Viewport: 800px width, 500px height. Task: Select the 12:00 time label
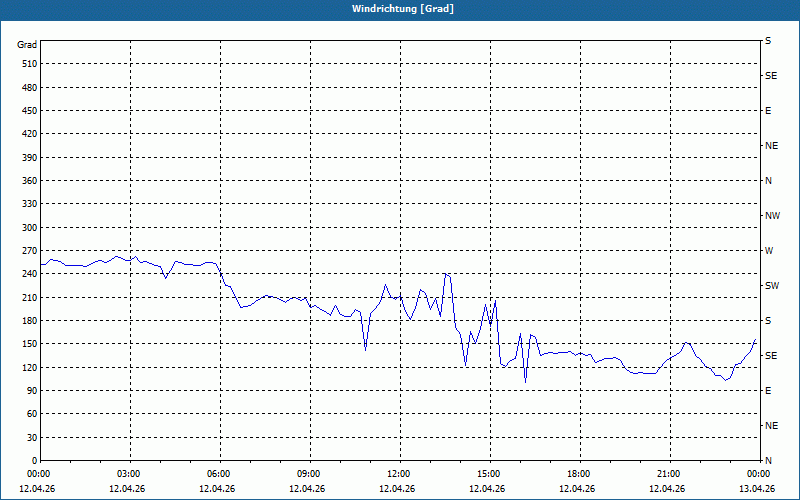pyautogui.click(x=401, y=474)
